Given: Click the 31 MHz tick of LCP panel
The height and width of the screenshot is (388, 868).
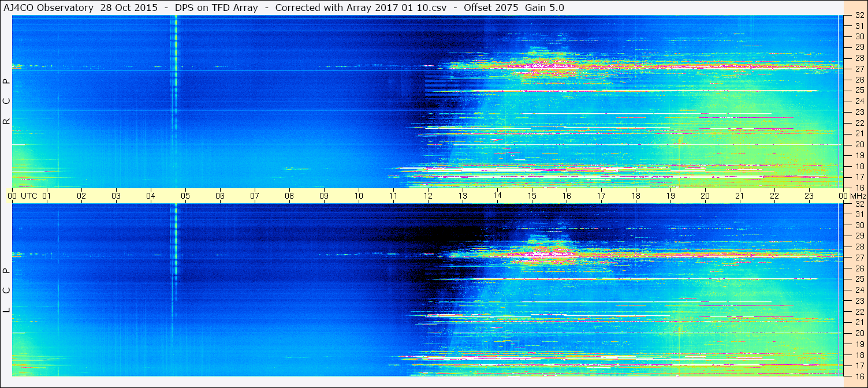Looking at the screenshot, I should (x=859, y=214).
